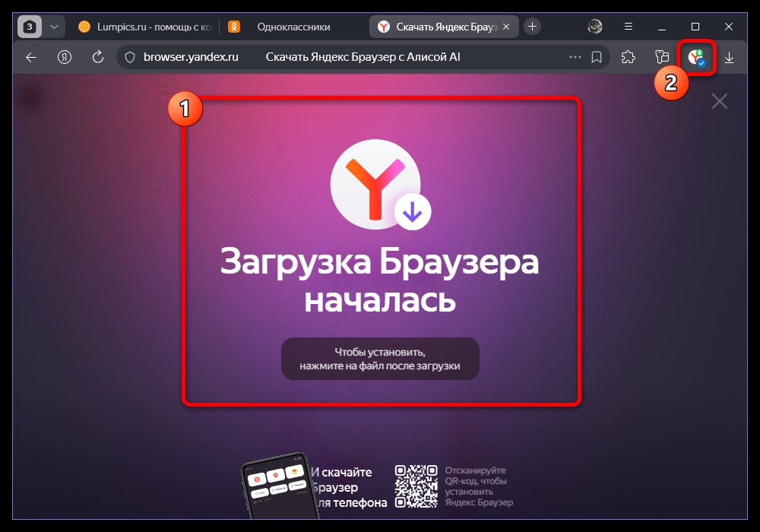Viewport: 760px width, 532px height.
Task: Go back to the previous page
Action: 31,57
